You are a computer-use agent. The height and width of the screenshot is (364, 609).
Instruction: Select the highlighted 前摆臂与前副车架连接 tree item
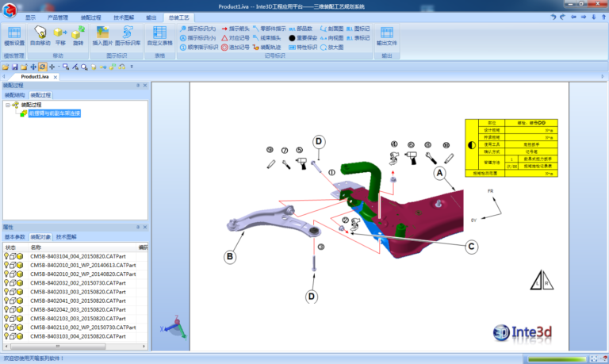(55, 113)
